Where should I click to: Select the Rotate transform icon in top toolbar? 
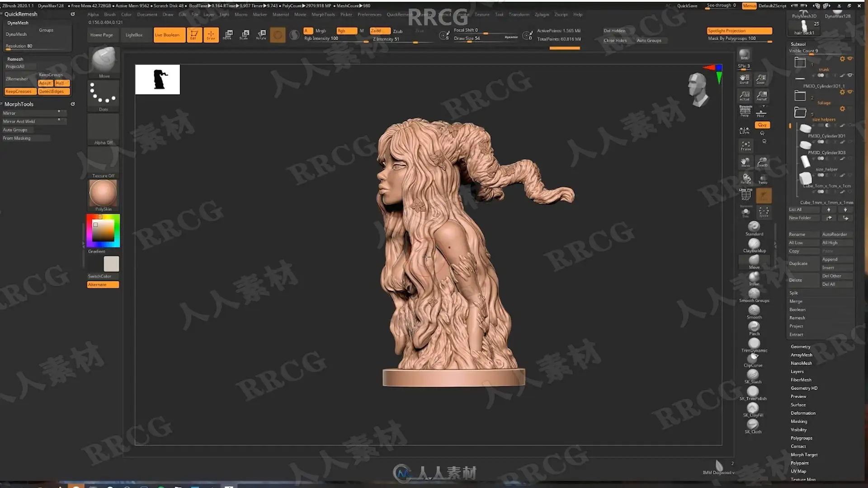pos(261,35)
